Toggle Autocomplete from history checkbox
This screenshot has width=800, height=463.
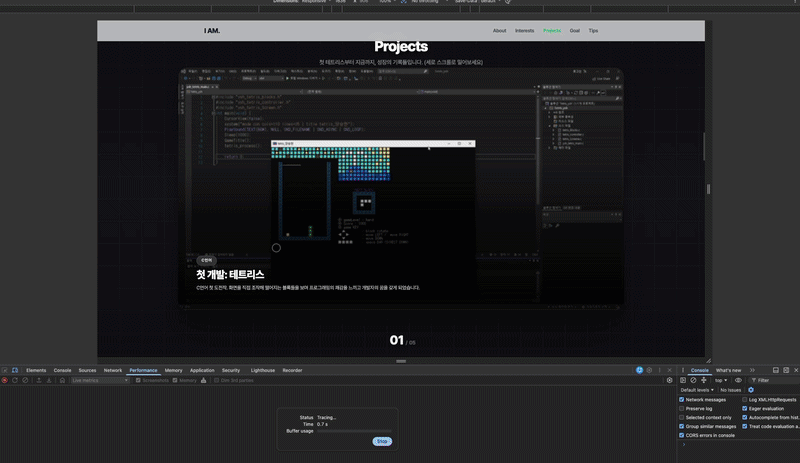point(744,418)
